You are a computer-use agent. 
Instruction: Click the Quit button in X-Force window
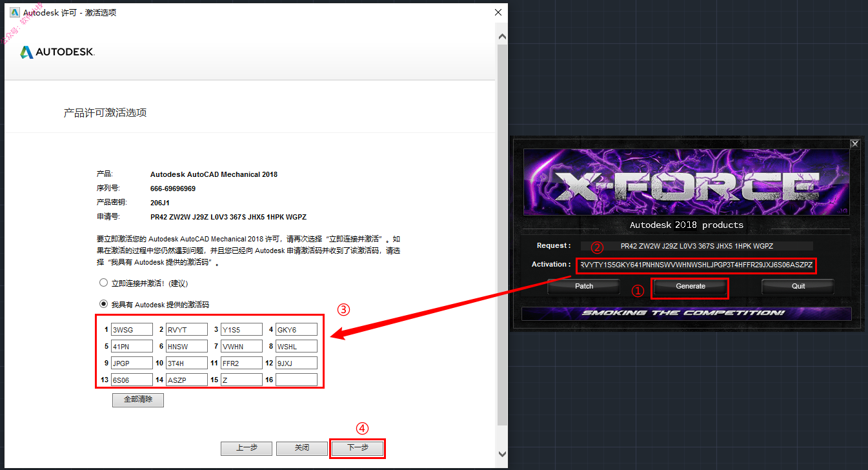(x=798, y=286)
